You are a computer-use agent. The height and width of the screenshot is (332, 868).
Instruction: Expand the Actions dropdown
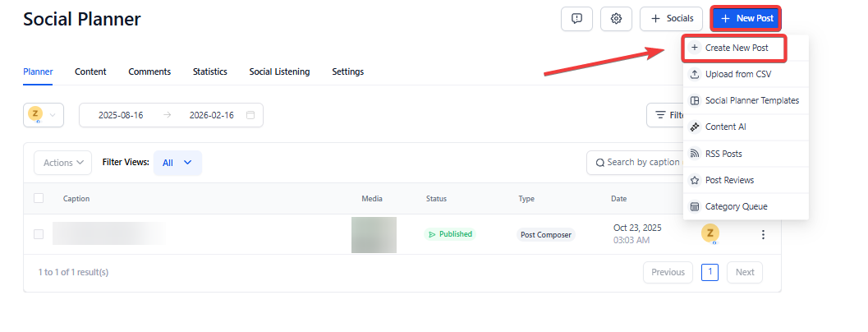[x=62, y=163]
